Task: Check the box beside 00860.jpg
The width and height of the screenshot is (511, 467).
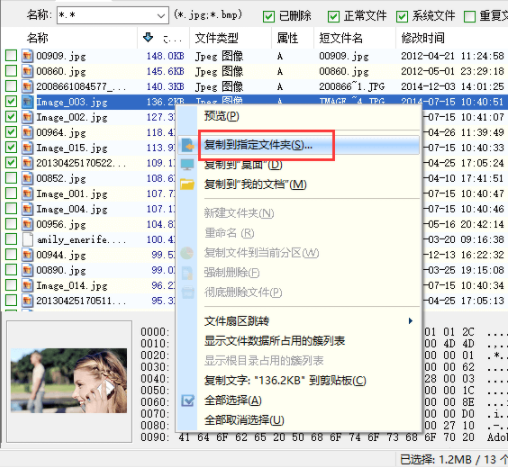Action: pyautogui.click(x=11, y=71)
